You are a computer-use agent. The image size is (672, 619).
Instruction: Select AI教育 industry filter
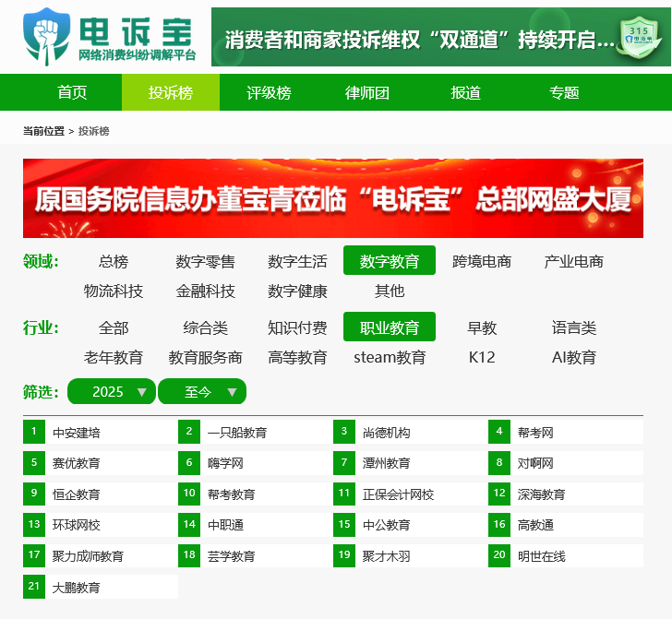click(x=574, y=357)
